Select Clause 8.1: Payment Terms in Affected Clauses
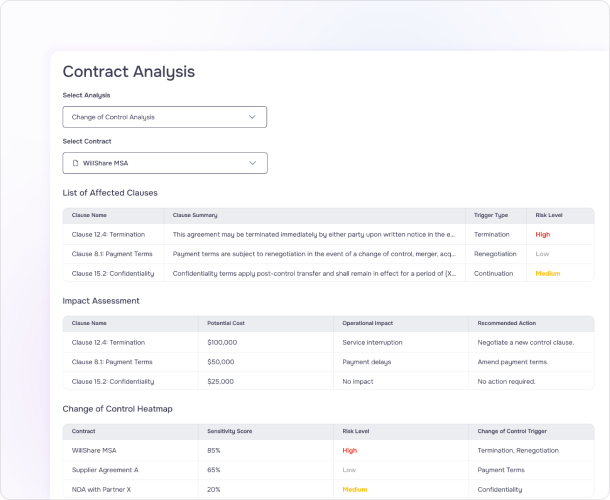 coord(112,254)
